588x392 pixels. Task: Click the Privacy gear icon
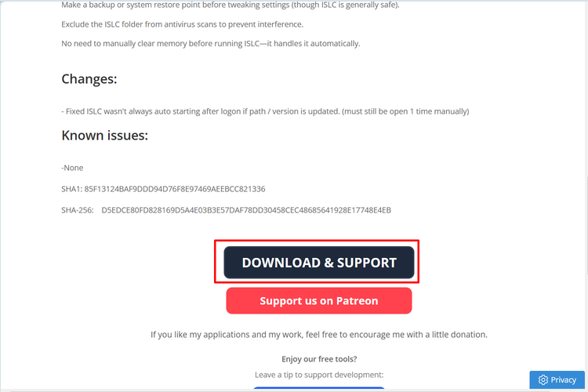[x=543, y=379]
